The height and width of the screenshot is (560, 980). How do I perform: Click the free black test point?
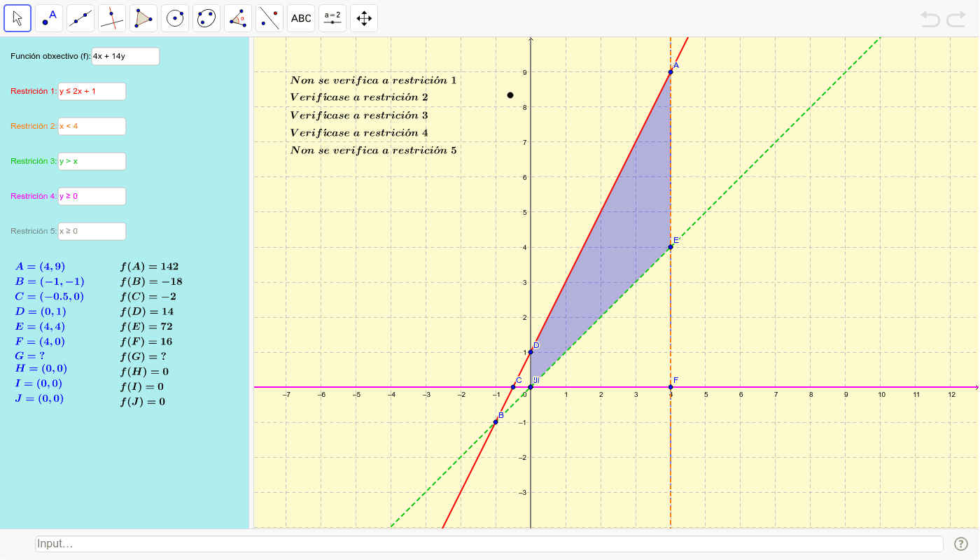pos(510,94)
